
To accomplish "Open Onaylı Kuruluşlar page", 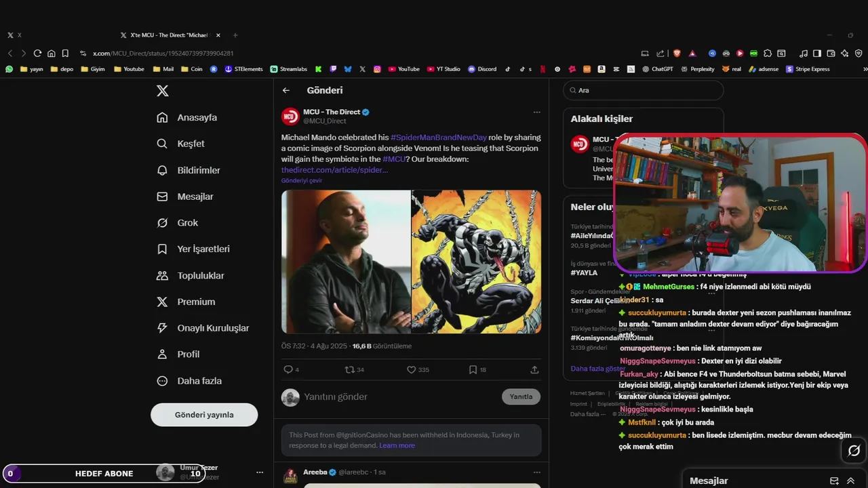I will [x=203, y=328].
